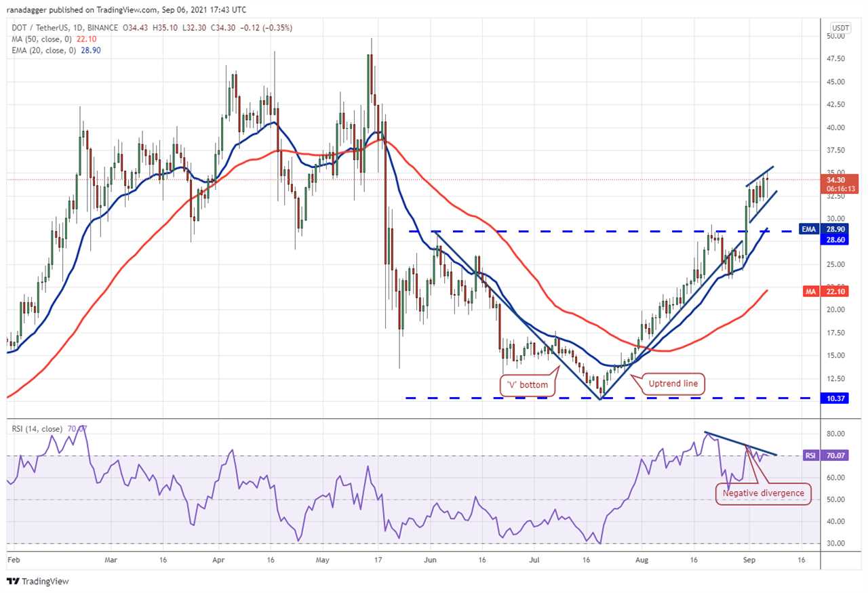Click the 80.00 RSI axis label
Image resolution: width=868 pixels, height=593 pixels.
tap(835, 434)
